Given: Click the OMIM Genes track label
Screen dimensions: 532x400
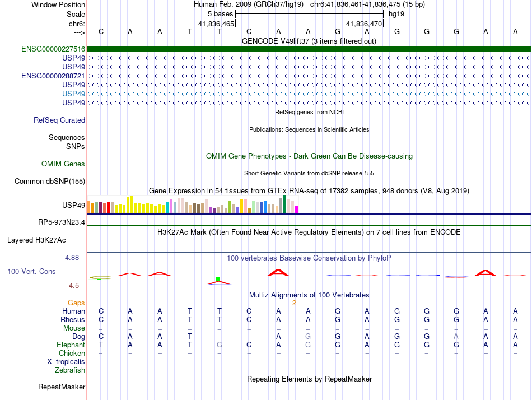Looking at the screenshot, I should (63, 164).
